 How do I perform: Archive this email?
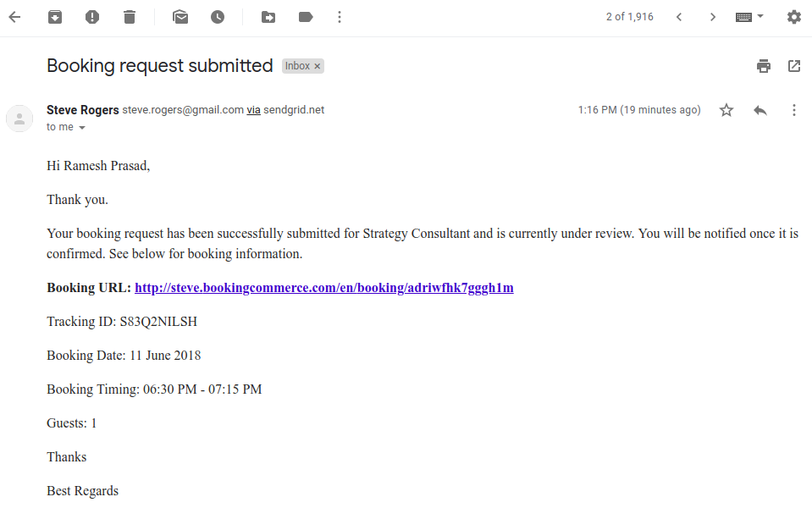pos(55,17)
